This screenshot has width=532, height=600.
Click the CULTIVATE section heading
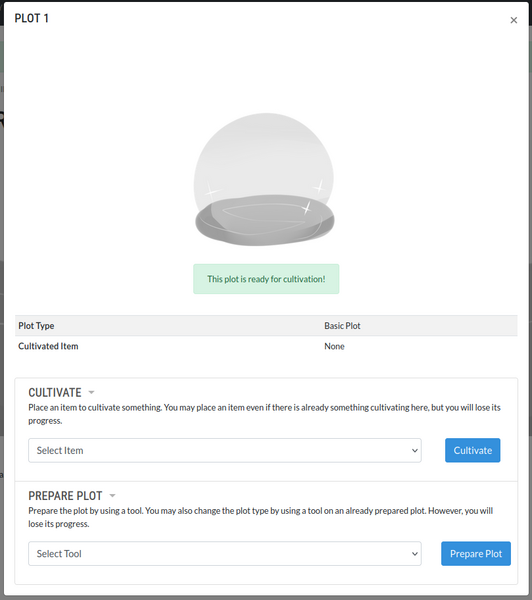(x=55, y=393)
